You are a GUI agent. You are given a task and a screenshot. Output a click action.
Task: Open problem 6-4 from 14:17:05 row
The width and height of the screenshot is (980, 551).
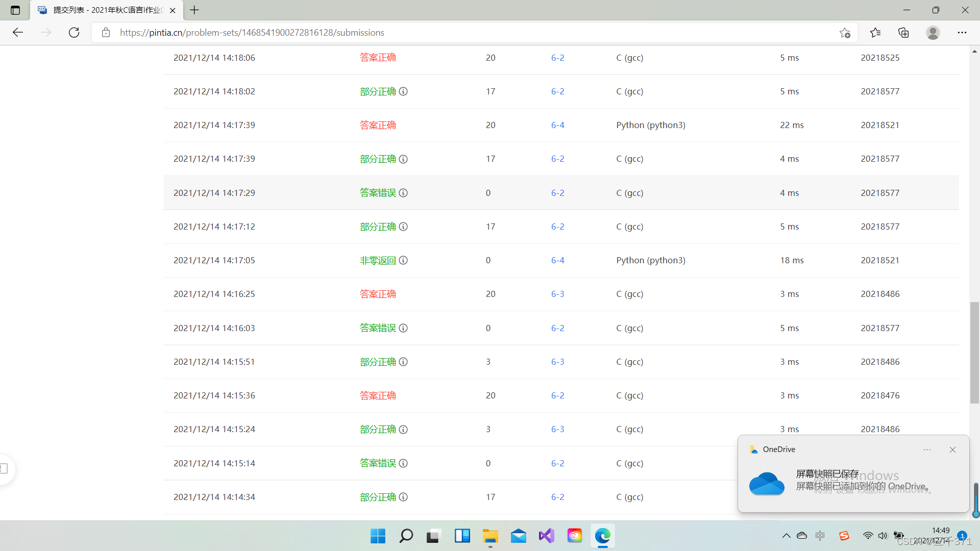(x=557, y=260)
